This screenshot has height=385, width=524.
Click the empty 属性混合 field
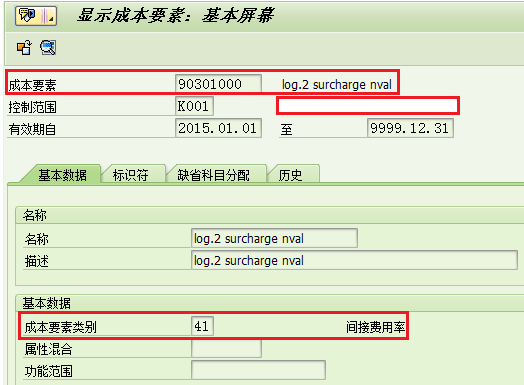226,348
